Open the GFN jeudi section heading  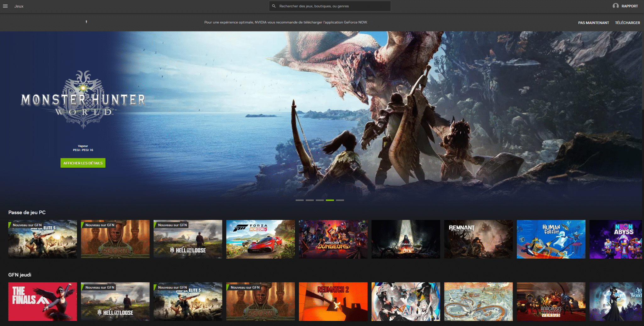[20, 275]
